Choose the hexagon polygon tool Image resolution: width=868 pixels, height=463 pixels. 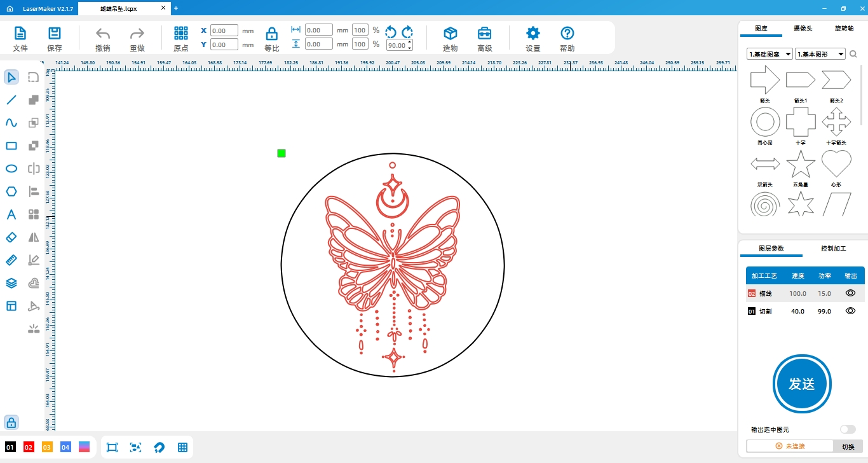[x=11, y=191]
